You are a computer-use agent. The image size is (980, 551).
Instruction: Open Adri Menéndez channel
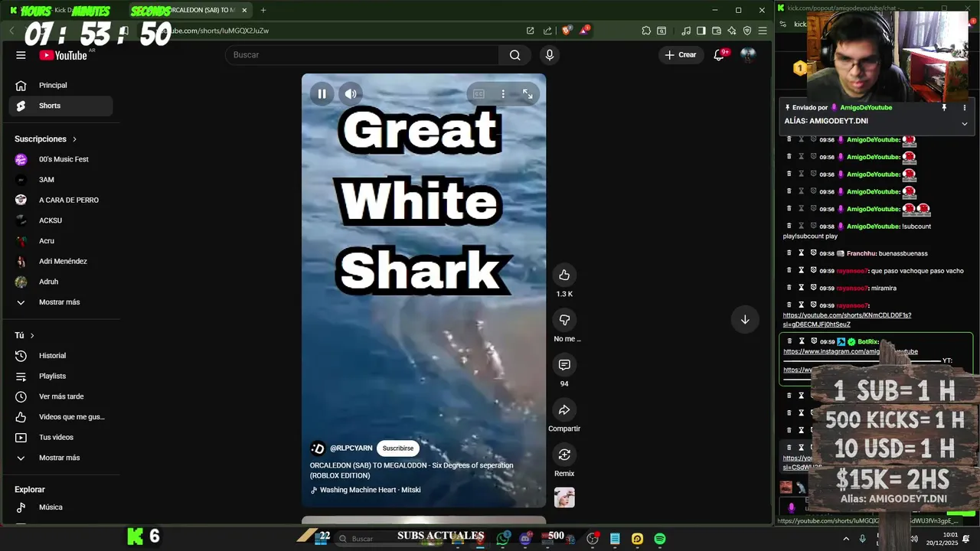tap(60, 262)
